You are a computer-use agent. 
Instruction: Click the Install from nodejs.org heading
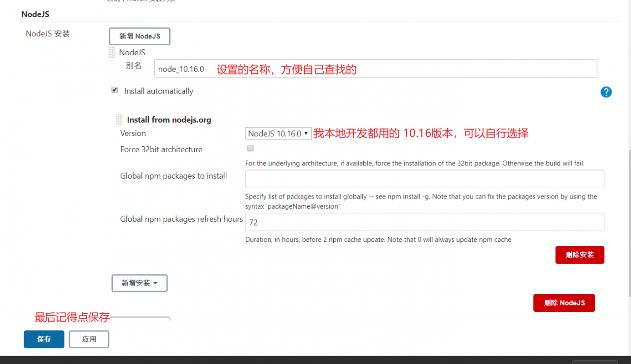coord(169,120)
